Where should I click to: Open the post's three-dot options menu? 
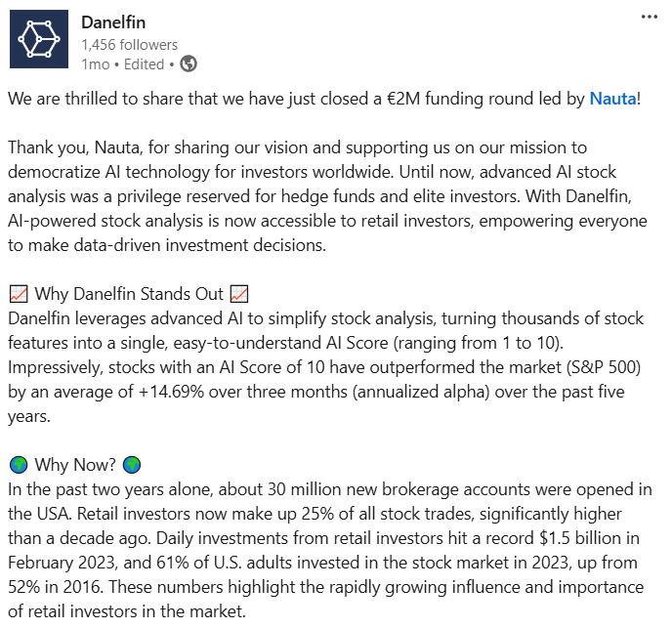point(649,18)
